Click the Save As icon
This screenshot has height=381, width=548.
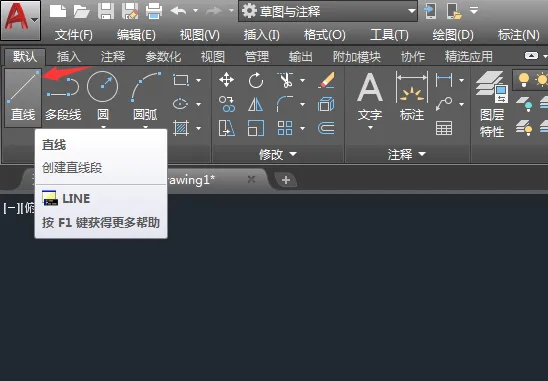pyautogui.click(x=130, y=11)
